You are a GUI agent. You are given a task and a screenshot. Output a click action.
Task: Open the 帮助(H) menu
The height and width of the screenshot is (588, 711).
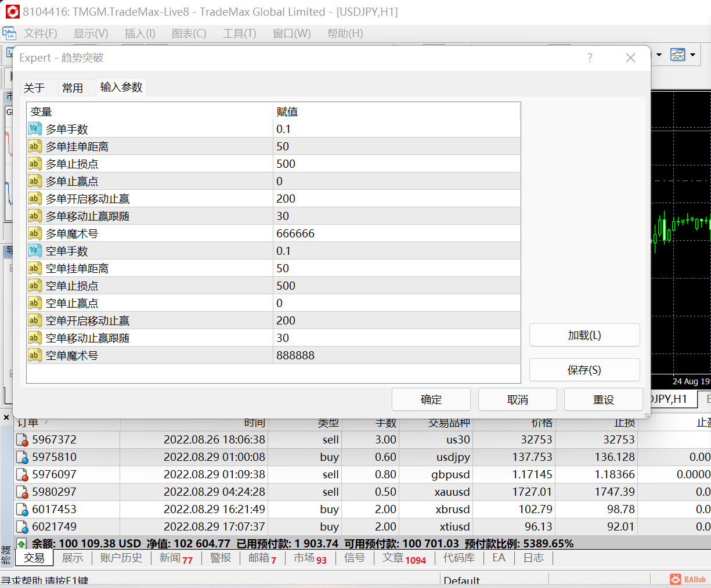click(345, 34)
